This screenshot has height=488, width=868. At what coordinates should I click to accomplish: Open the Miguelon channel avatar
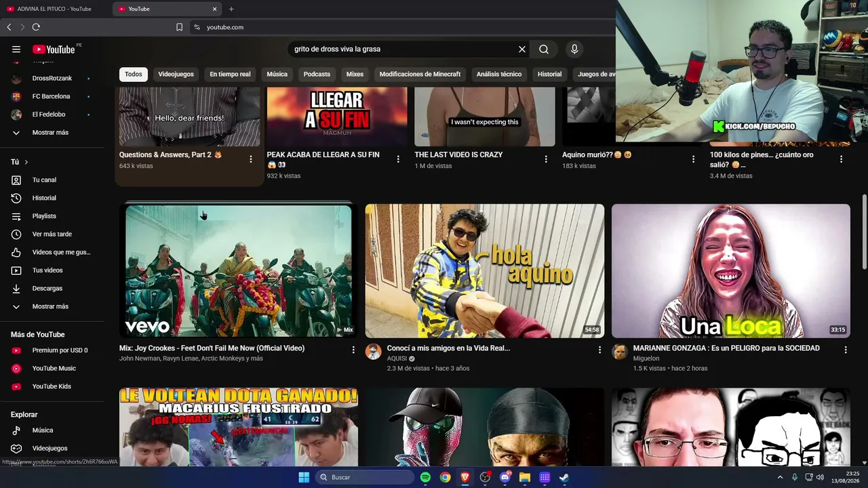620,351
